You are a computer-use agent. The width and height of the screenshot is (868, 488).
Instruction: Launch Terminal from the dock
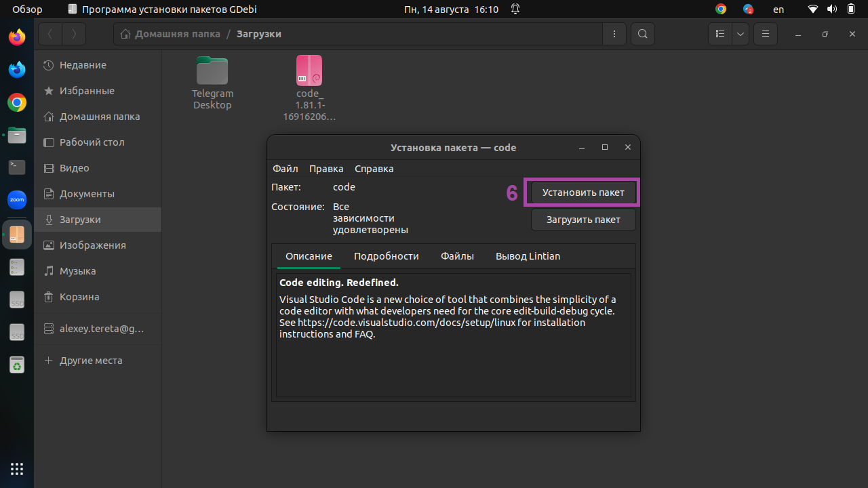[17, 167]
